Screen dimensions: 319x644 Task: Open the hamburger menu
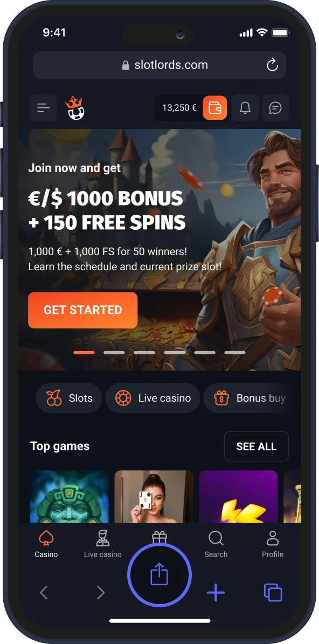44,108
